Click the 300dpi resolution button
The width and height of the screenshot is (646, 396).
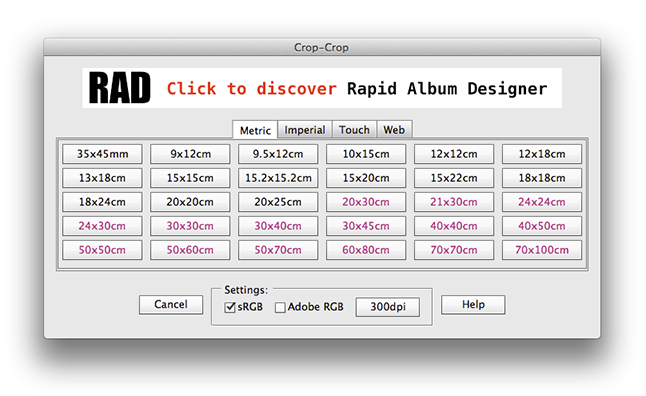pos(388,307)
